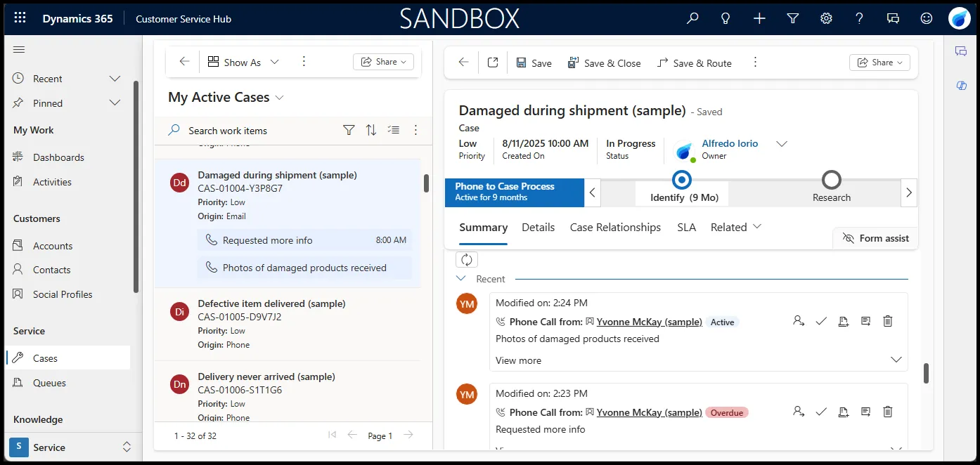Viewport: 980px width, 465px height.
Task: Delete the Active phone call record
Action: point(888,321)
